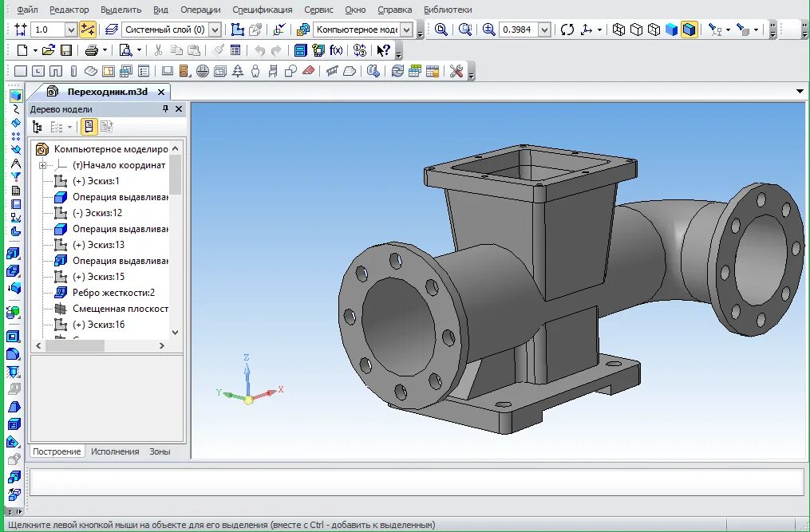Click the Extrude cut operation icon in sidebar
This screenshot has width=810, height=532.
[14, 270]
